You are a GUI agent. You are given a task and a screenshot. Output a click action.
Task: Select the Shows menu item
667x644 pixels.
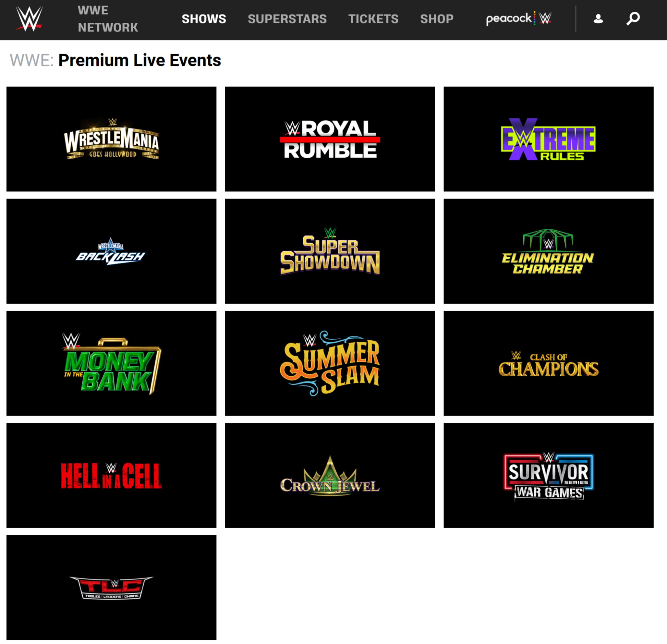click(x=204, y=19)
